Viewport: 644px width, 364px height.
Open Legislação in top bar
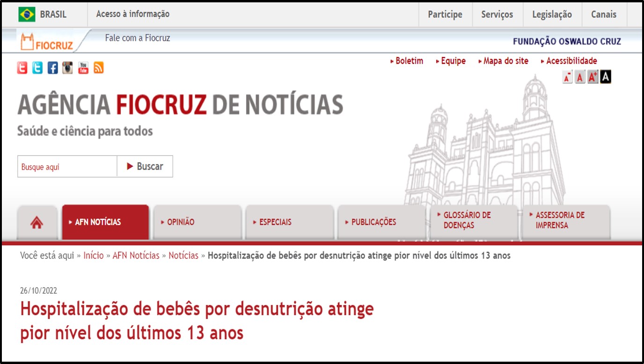click(x=552, y=15)
